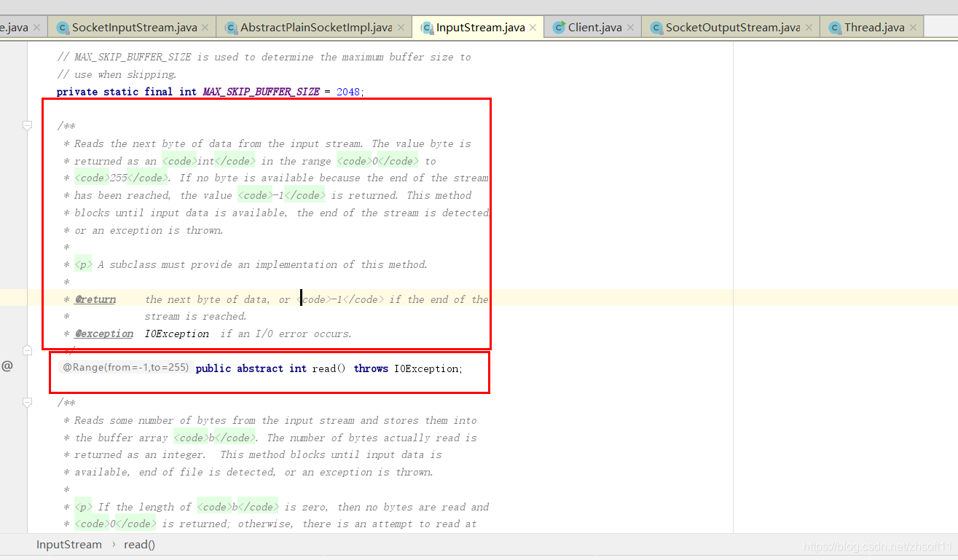958x560 pixels.
Task: Click the Client.java class icon
Action: click(x=560, y=28)
